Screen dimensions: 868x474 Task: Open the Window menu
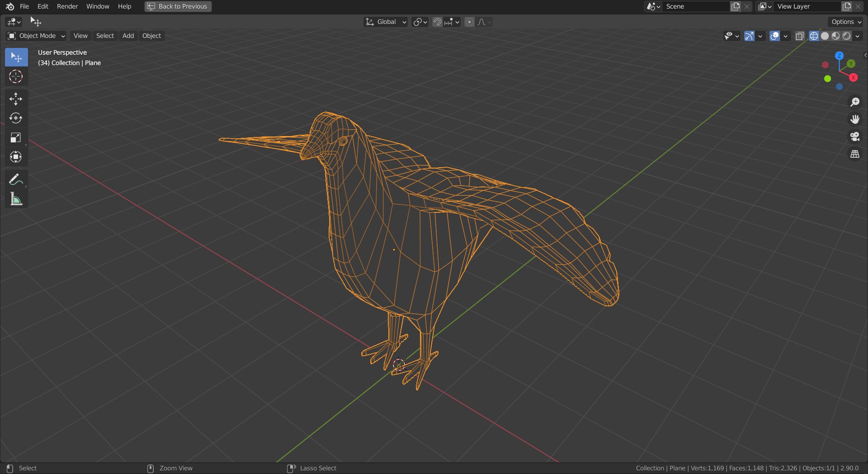[98, 6]
